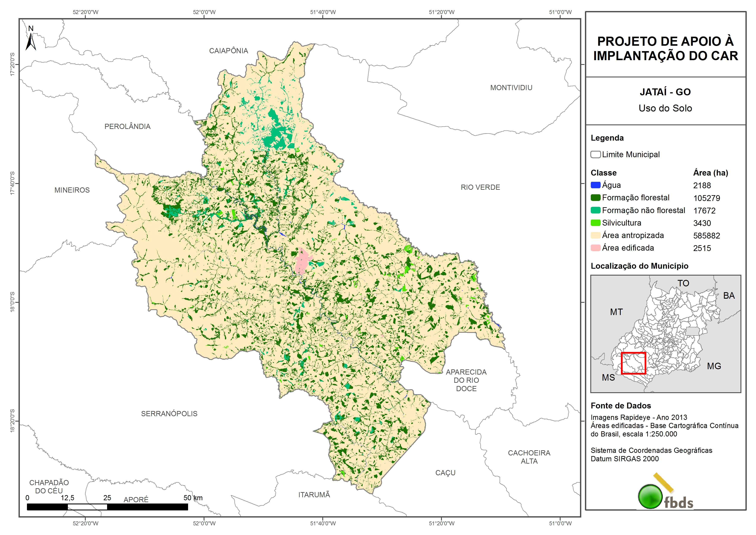Click the MS state label in inset
Viewport: 756px width, 535px height.
(x=608, y=377)
